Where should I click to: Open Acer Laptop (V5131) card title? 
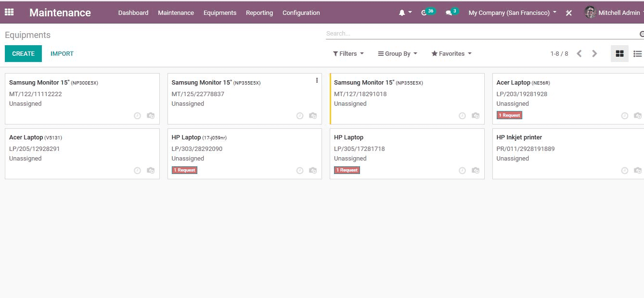click(x=36, y=137)
